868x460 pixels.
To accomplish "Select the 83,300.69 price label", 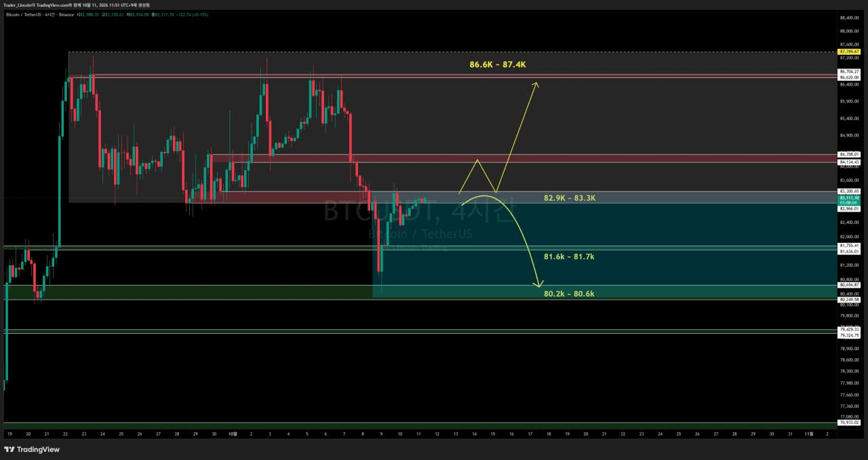I will pyautogui.click(x=849, y=191).
